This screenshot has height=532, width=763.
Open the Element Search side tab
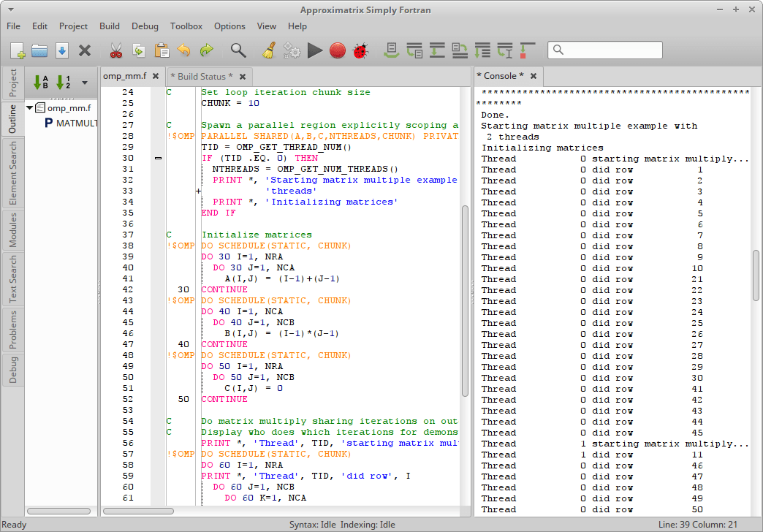[x=12, y=173]
